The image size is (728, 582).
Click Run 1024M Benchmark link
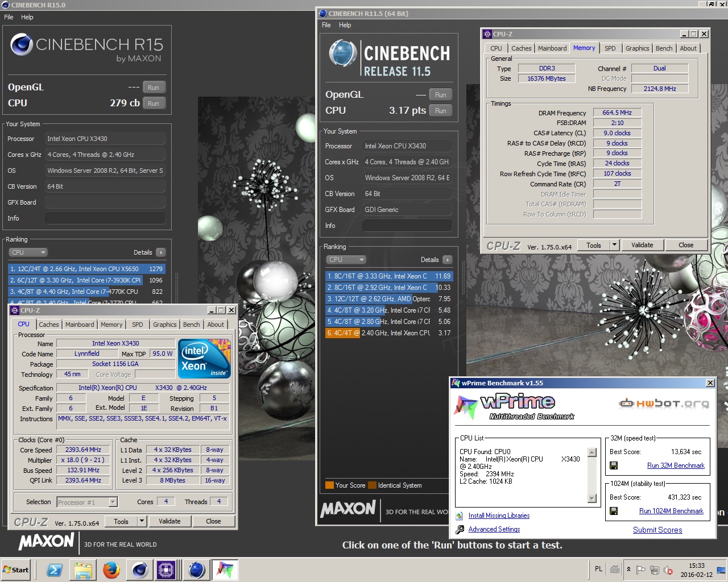pyautogui.click(x=671, y=511)
